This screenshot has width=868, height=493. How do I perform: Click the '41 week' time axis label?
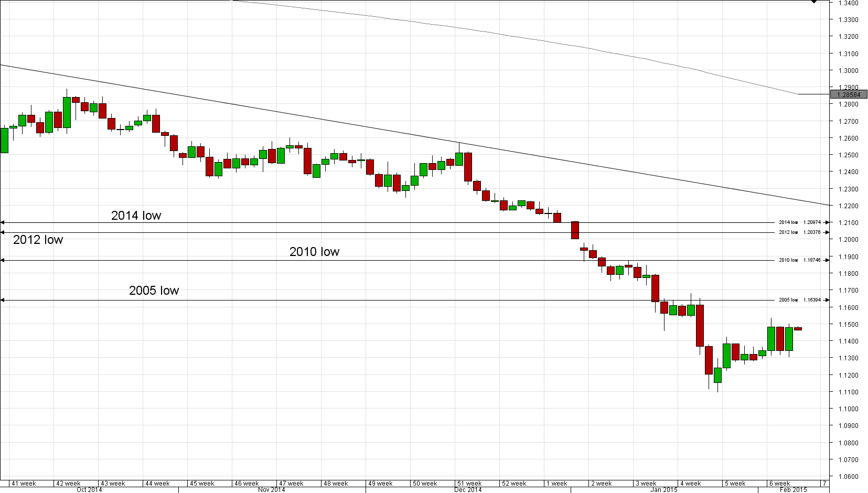[x=24, y=484]
